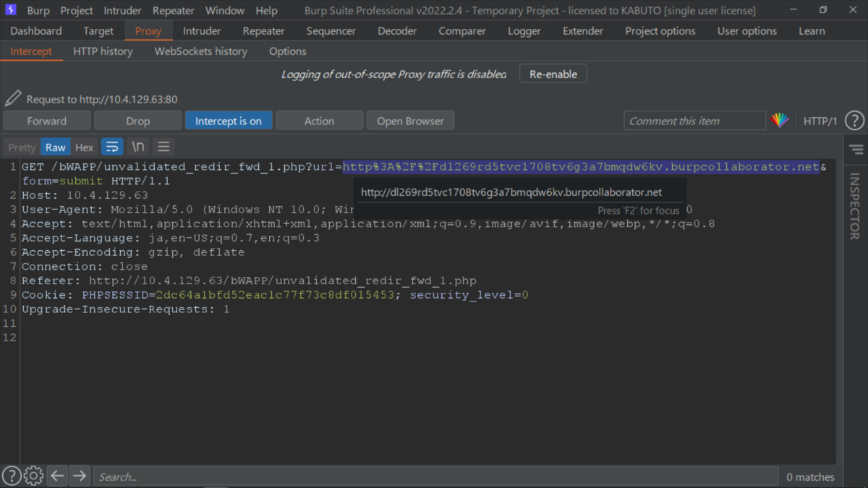Switch to the Comparer tab
Screen dimensions: 868x488
pos(462,31)
